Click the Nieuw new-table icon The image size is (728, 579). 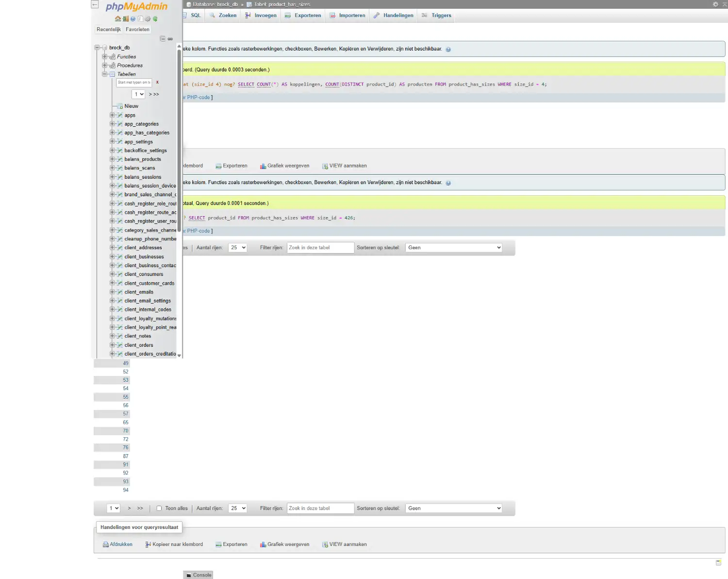[x=120, y=106]
